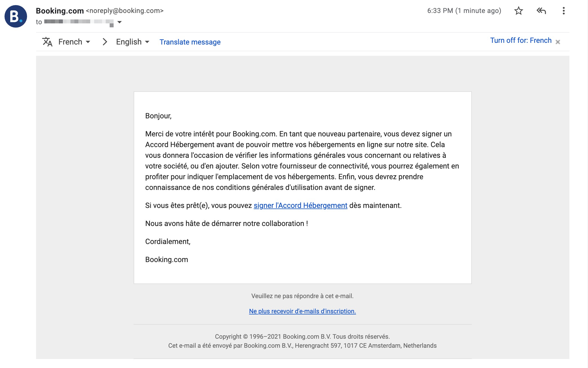Click the 6:33 PM timestamp
Image resolution: width=588 pixels, height=368 pixels.
[x=464, y=11]
